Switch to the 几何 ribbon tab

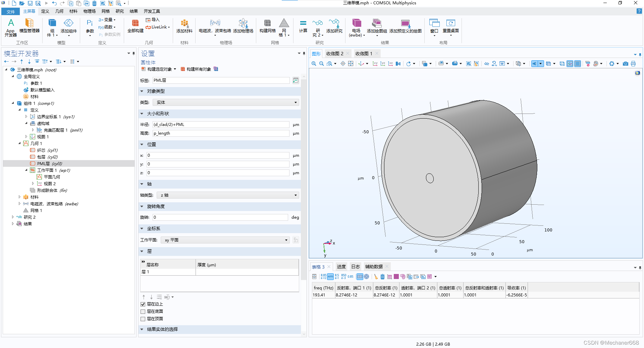pos(59,11)
